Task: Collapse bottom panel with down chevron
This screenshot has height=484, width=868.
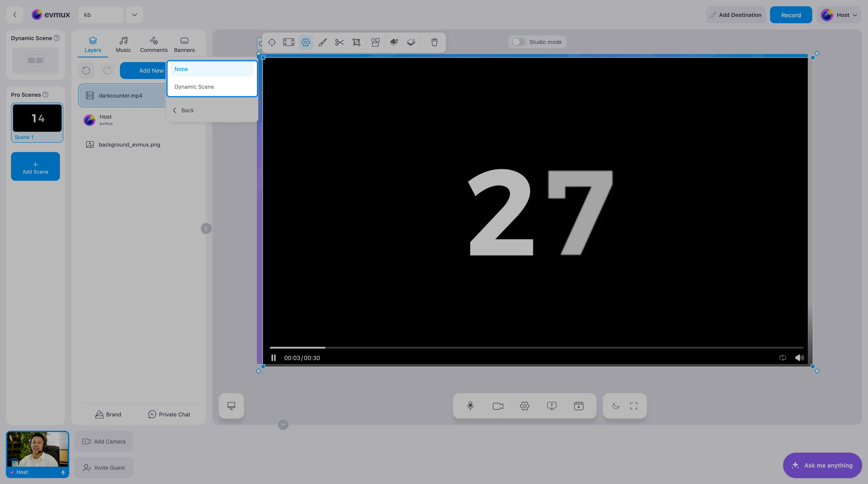Action: point(283,424)
